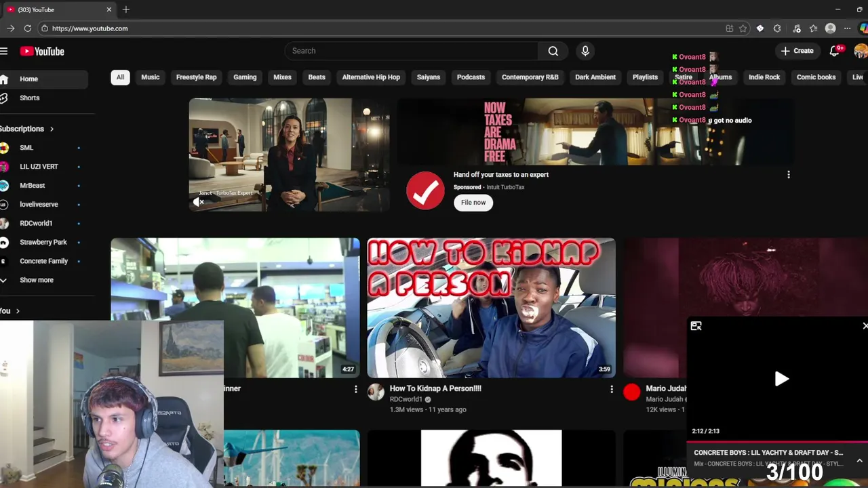Go to Home in the sidebar
The image size is (868, 488).
pyautogui.click(x=43, y=79)
